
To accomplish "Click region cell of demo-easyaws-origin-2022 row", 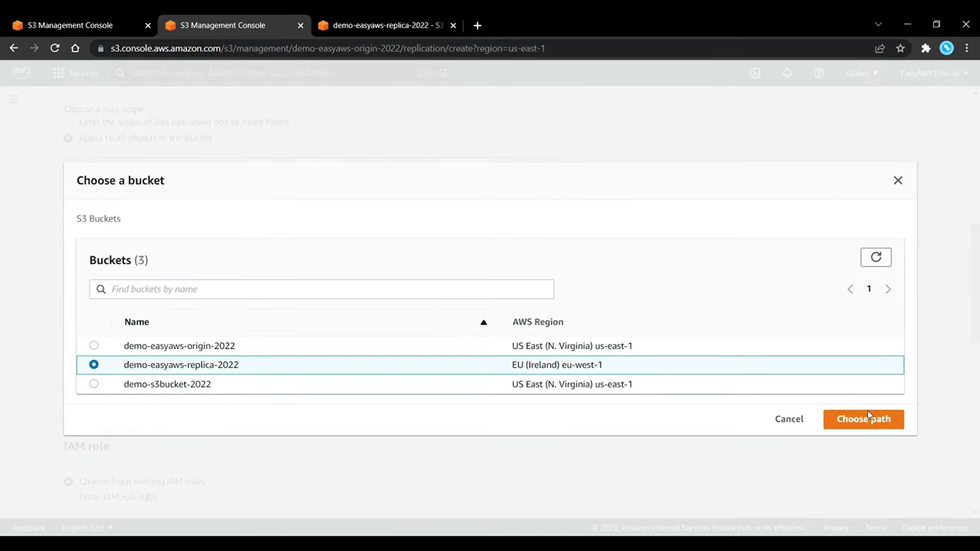I will click(572, 346).
